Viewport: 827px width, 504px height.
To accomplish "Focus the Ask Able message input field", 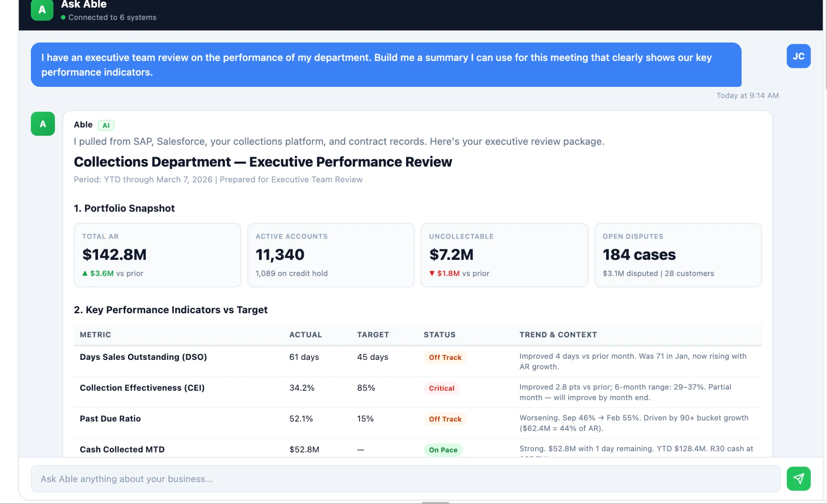I will click(x=405, y=478).
